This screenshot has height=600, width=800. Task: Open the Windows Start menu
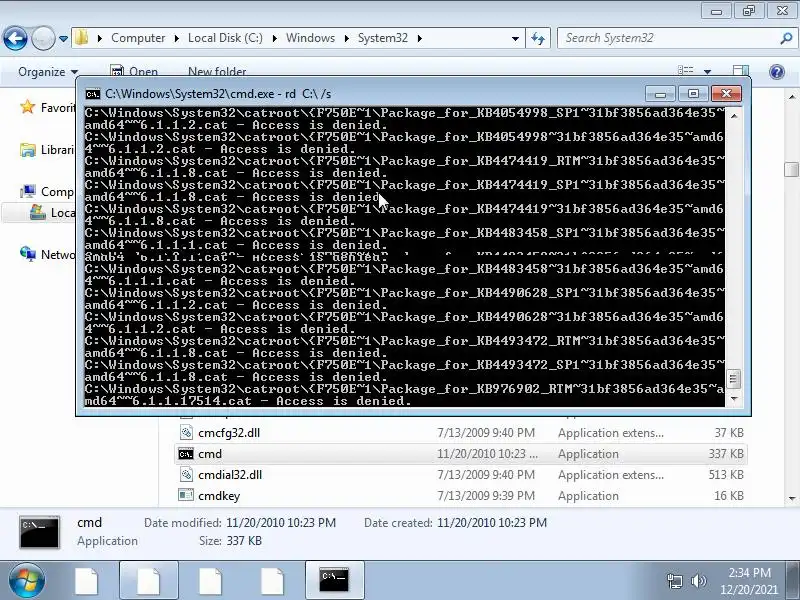(27, 580)
